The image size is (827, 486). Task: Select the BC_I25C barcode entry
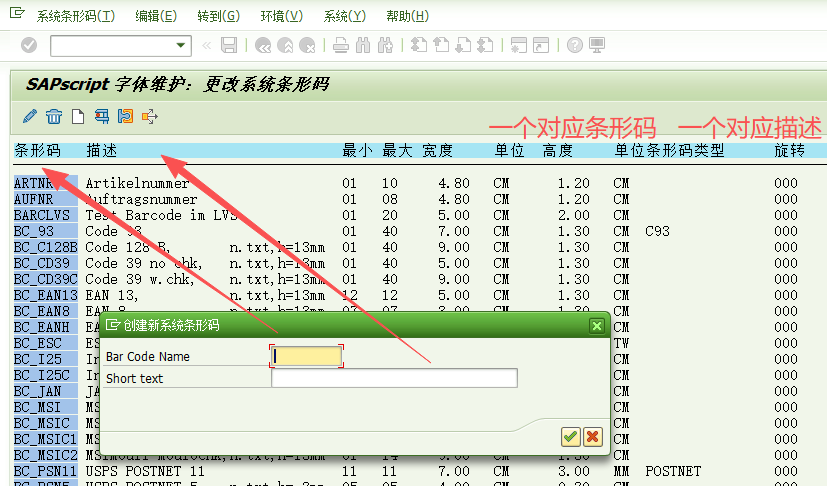tap(46, 375)
